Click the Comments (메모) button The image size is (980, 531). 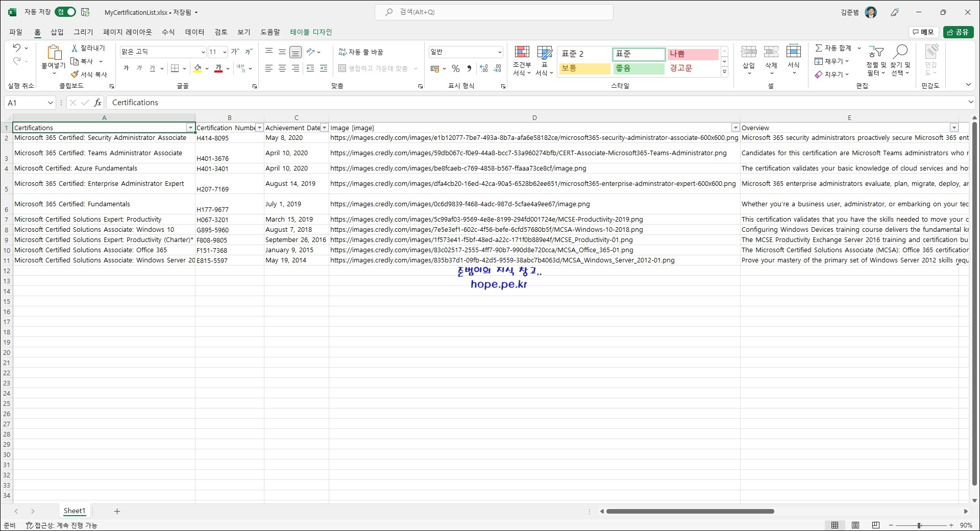click(923, 32)
